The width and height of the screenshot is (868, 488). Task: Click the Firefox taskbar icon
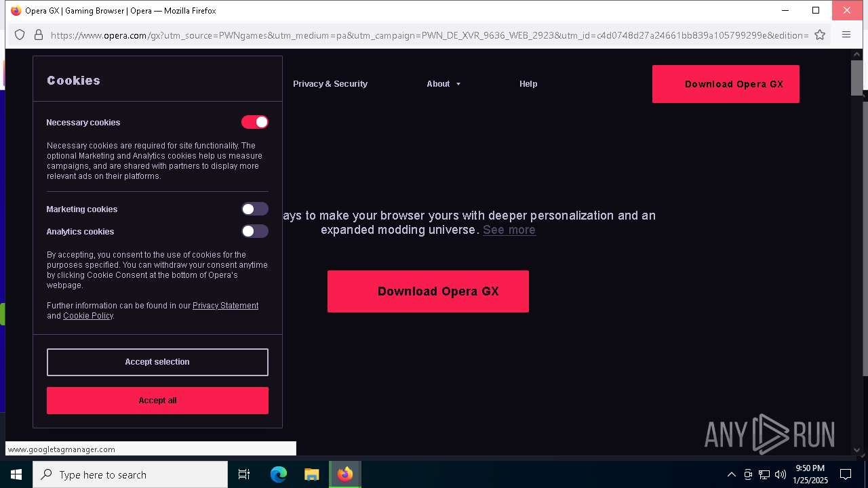pos(345,474)
